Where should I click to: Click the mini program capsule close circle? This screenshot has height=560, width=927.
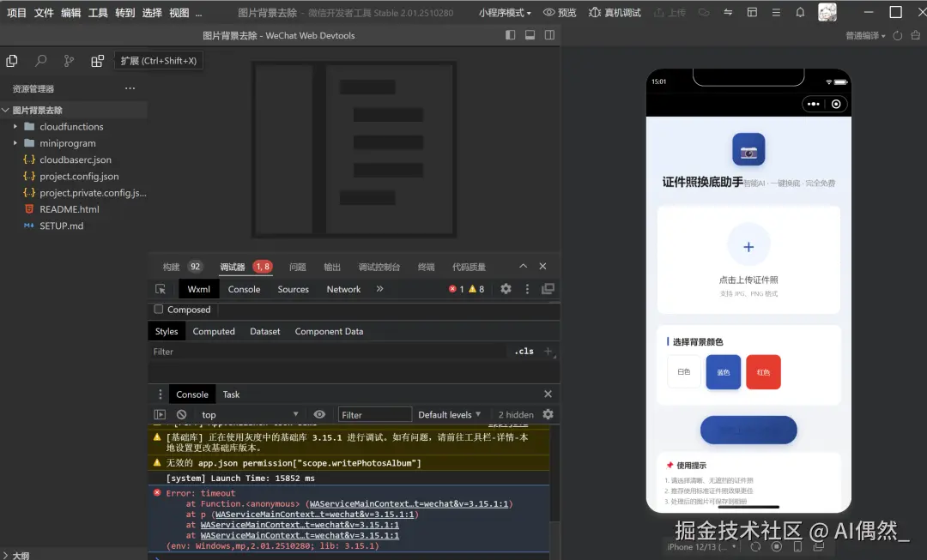tap(836, 104)
